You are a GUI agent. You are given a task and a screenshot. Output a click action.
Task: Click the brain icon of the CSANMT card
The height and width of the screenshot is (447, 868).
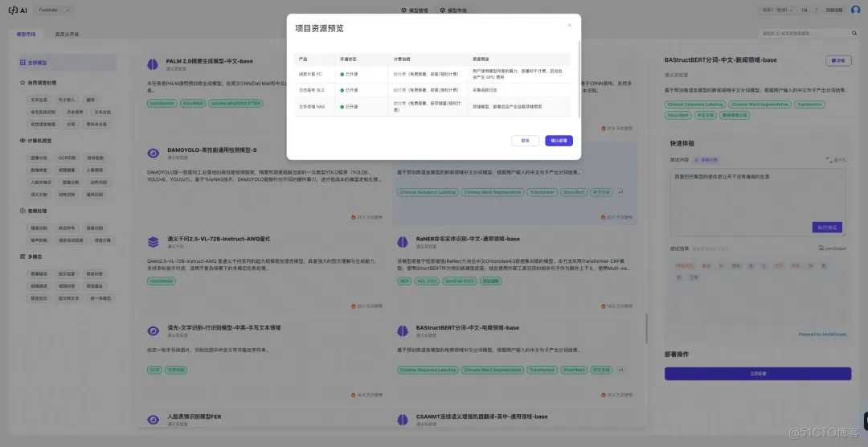(403, 420)
